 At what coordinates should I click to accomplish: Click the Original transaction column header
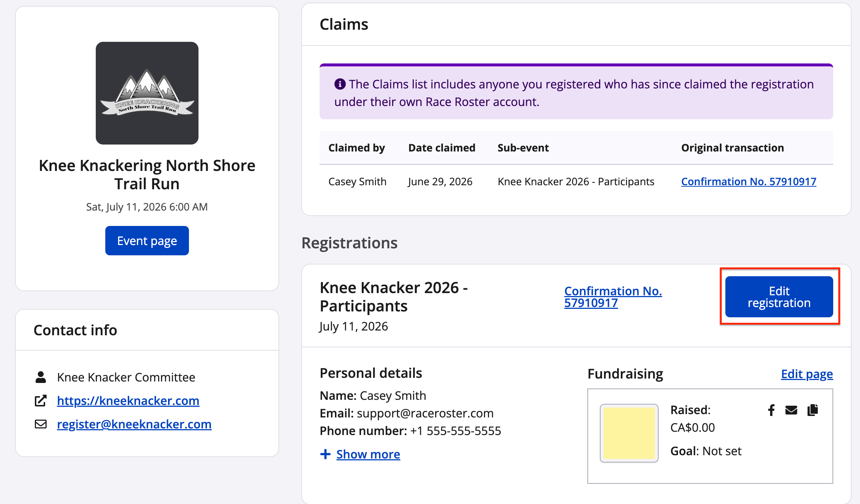[733, 148]
